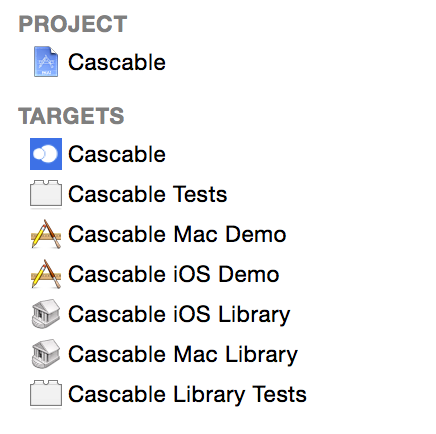This screenshot has height=434, width=436.
Task: Click blank space between project and TARGETS header
Action: point(217,91)
